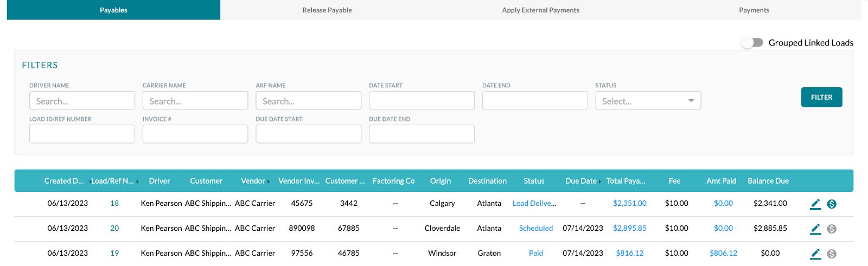Click the Destination column header
This screenshot has height=266, width=868.
click(487, 181)
